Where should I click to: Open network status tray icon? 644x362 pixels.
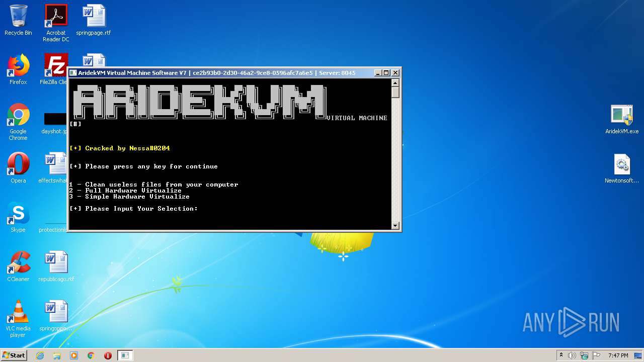coord(584,355)
